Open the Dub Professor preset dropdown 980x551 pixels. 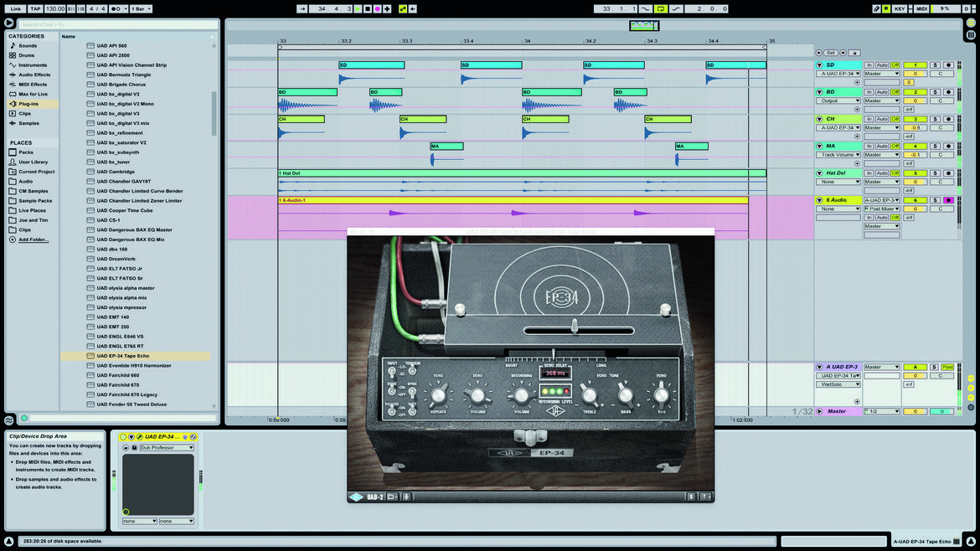[x=166, y=448]
